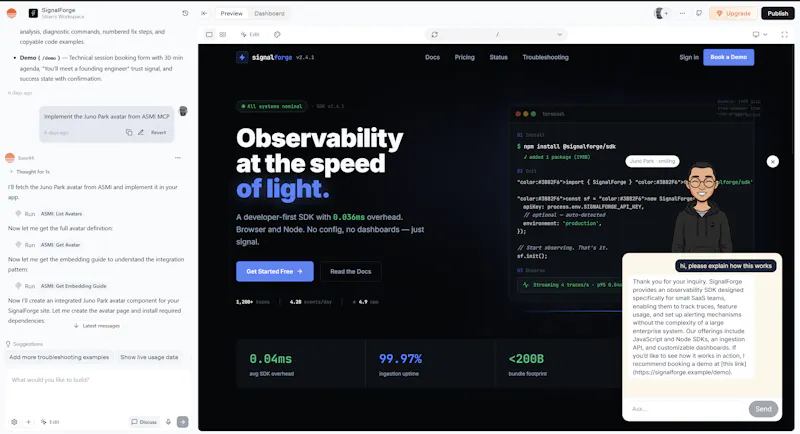Activate the visual Edit tool in preview toolbar

[x=250, y=35]
